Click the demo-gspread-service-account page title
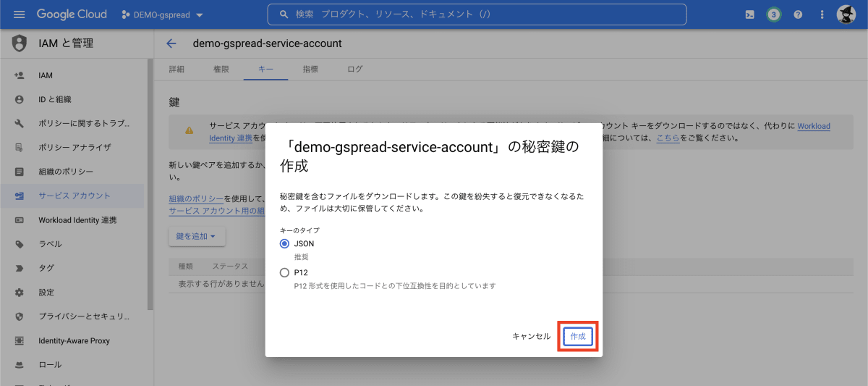 267,43
